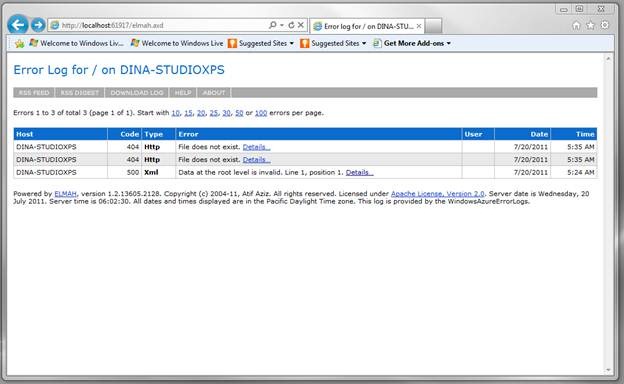624x384 pixels.
Task: Open the ELMAH link in the footer
Action: (65, 194)
